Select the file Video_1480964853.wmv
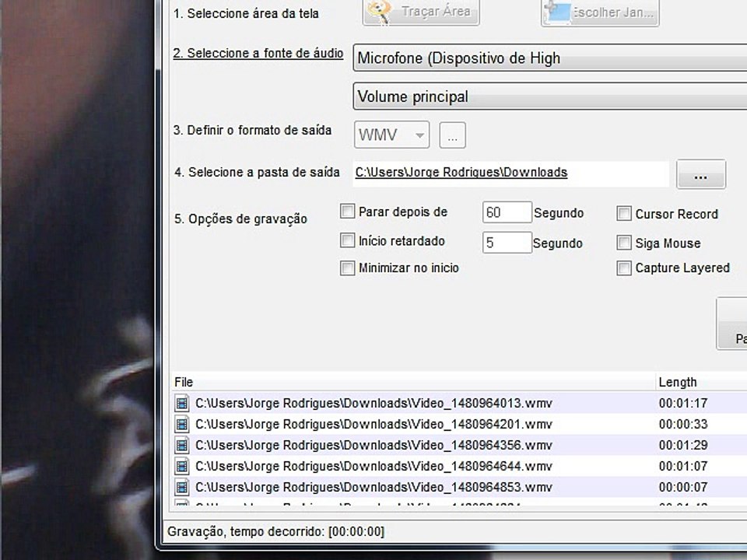This screenshot has height=560, width=747. 373,487
